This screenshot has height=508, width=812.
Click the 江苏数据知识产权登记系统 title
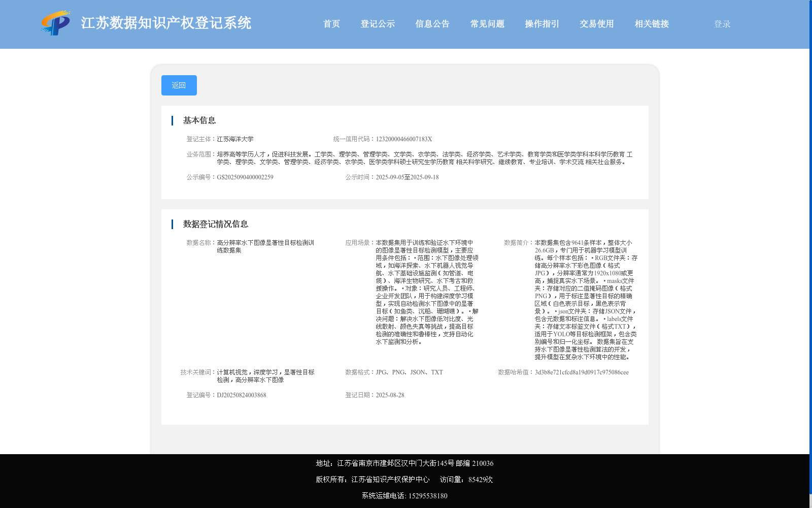click(166, 23)
